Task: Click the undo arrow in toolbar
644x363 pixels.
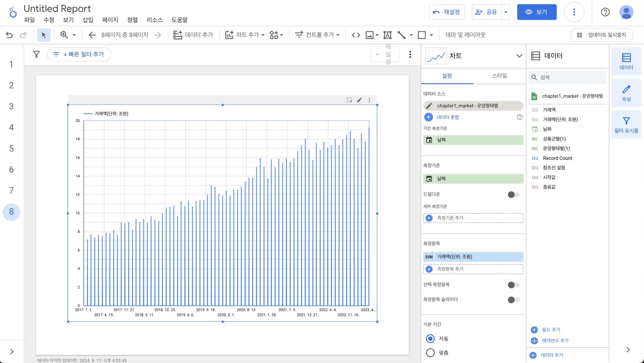Action: coord(9,35)
